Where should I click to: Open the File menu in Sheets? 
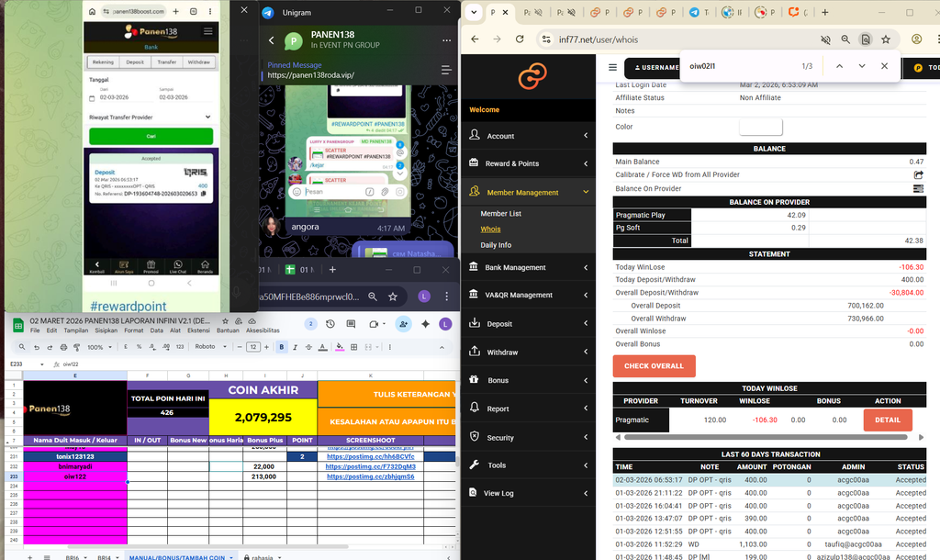[x=35, y=330]
